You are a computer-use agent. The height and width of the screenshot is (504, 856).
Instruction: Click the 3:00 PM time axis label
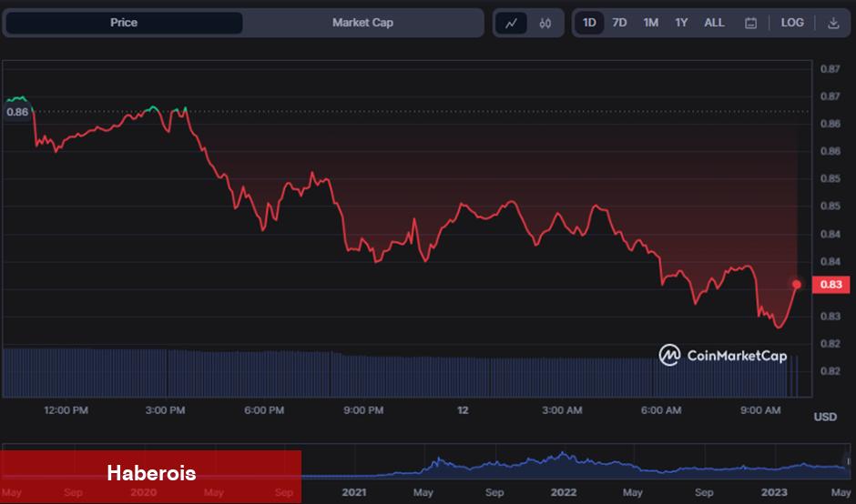(165, 410)
